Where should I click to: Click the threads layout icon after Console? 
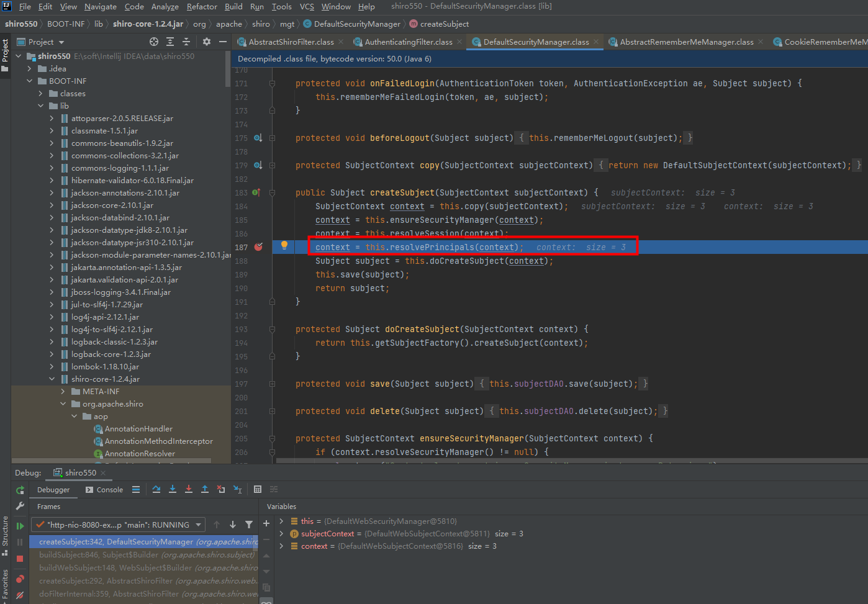point(136,490)
